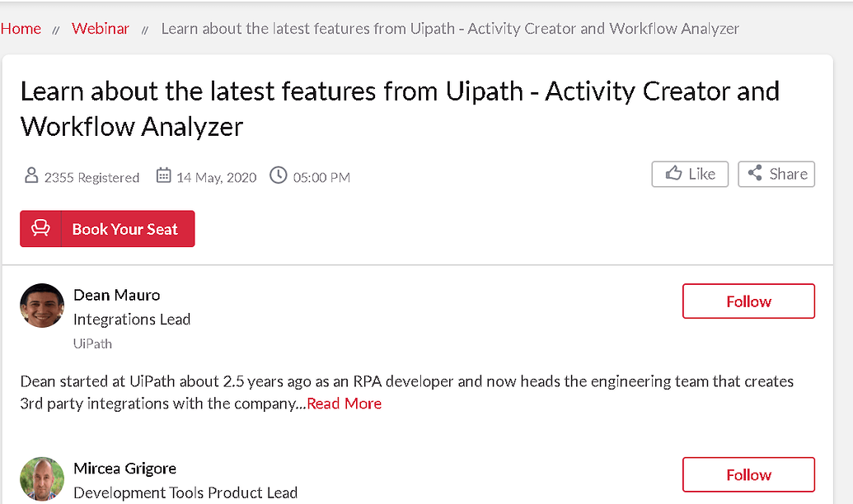Viewport: 853px width, 504px height.
Task: Click the share icon in Share button
Action: click(755, 174)
